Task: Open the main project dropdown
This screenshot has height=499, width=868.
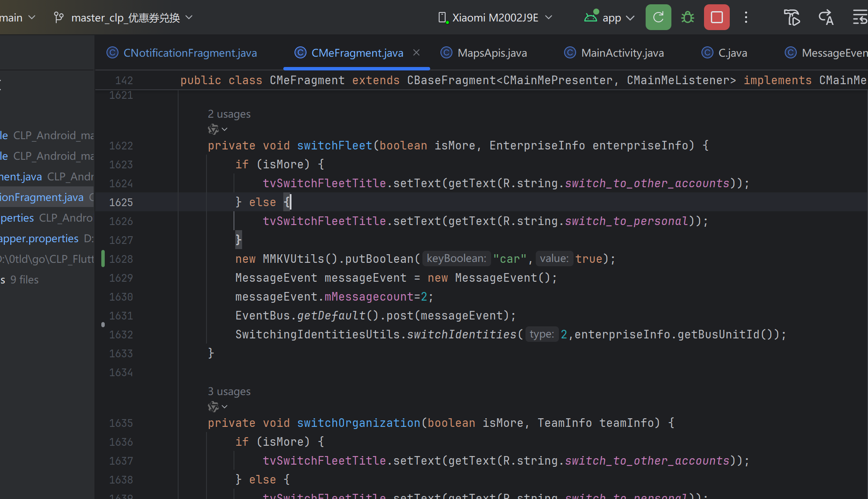Action: click(17, 18)
